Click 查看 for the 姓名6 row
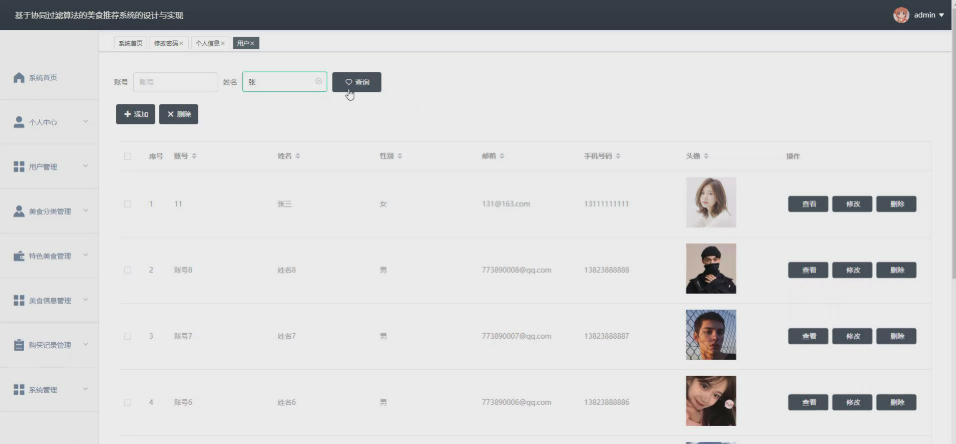 pyautogui.click(x=808, y=403)
